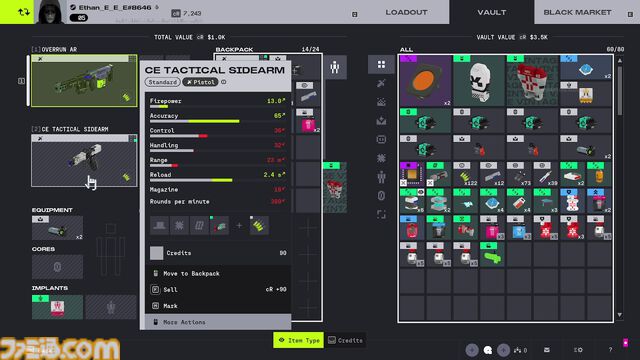Toggle the Item Type view option
Screen dimensions: 640x360
point(298,340)
